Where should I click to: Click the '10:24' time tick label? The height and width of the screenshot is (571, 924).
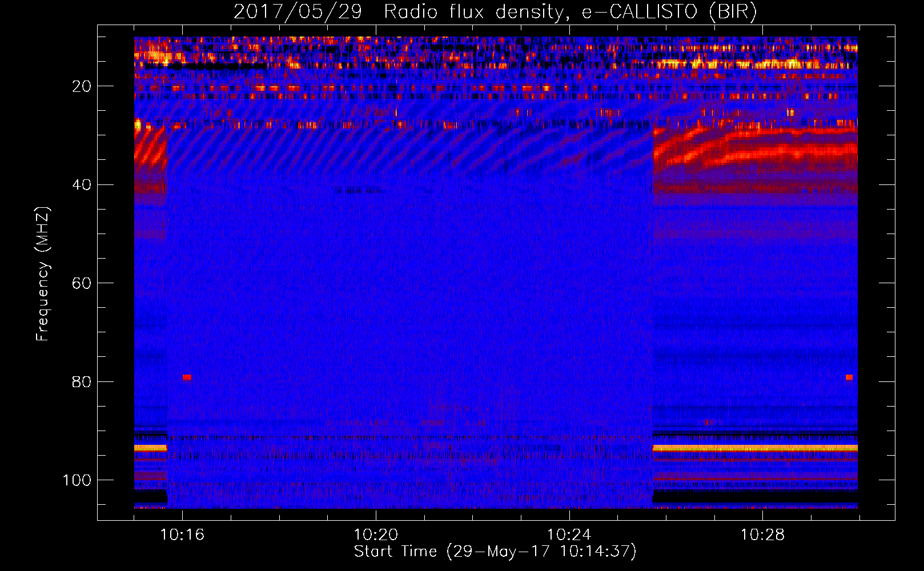click(569, 534)
